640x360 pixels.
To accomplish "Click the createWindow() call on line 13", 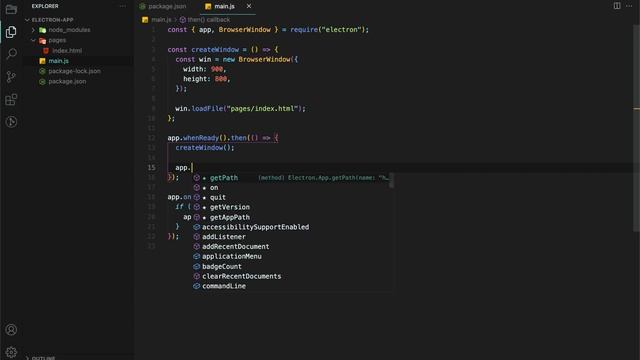I will tap(205, 148).
